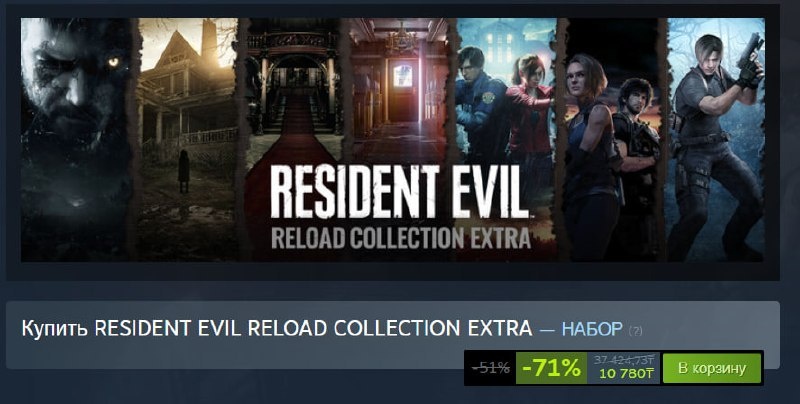Click the green -71% discount badge
Image resolution: width=800 pixels, height=404 pixels.
552,368
